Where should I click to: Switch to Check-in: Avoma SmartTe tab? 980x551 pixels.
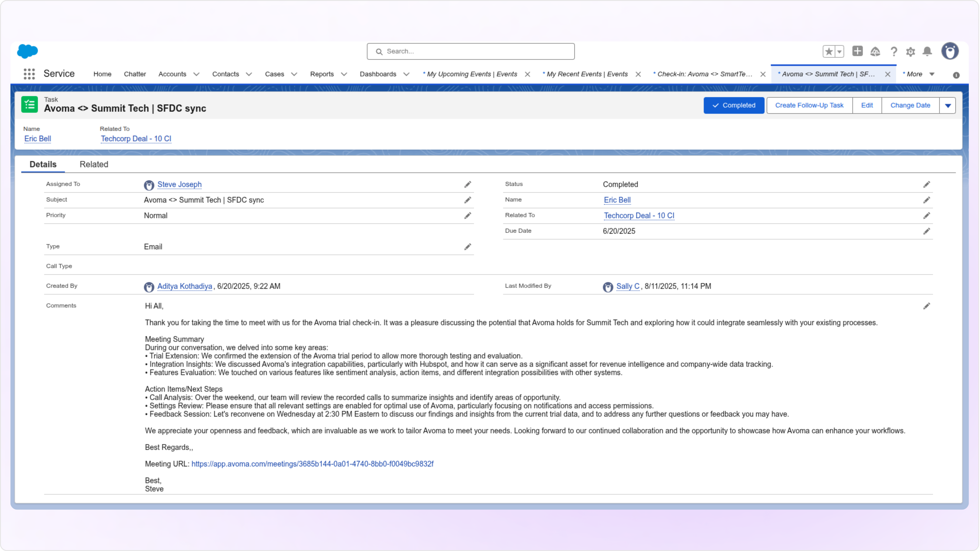pos(703,74)
